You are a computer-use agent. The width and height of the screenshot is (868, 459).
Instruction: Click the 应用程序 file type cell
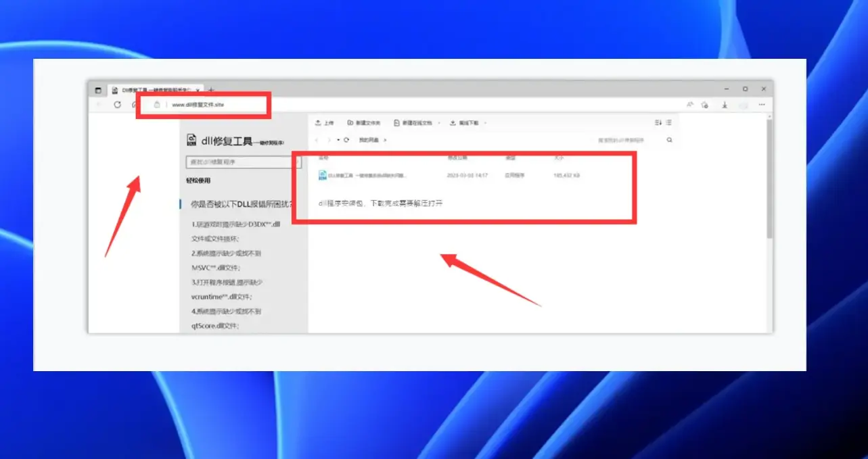click(515, 175)
